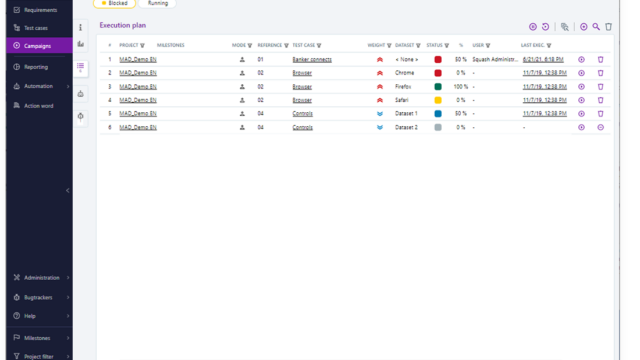
Task: Open Project filter in the sidebar
Action: 40,356
